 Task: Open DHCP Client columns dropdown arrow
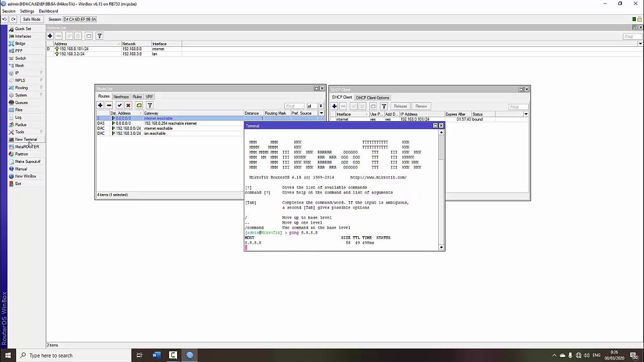(x=526, y=114)
